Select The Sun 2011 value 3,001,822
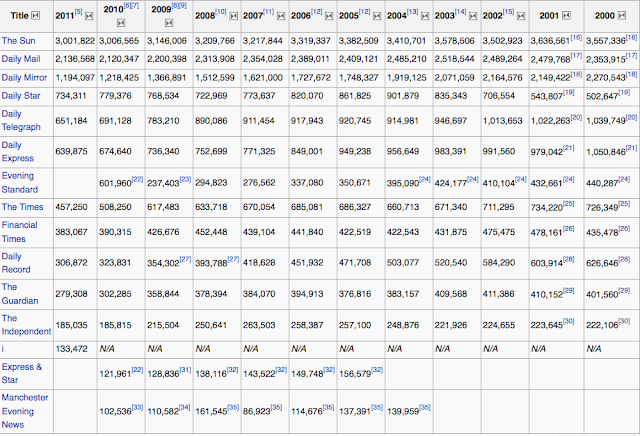 tap(75, 41)
